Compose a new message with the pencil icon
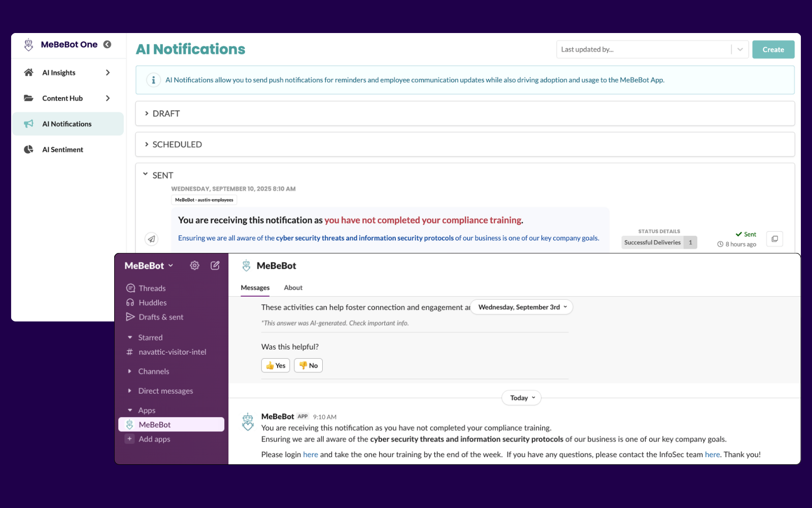The image size is (812, 508). (x=215, y=265)
